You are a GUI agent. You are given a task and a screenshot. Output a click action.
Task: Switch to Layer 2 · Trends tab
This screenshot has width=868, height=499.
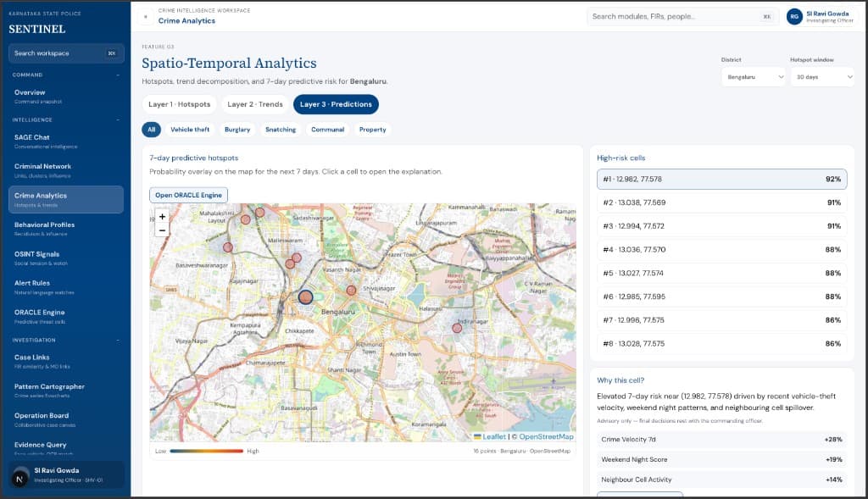click(x=255, y=104)
